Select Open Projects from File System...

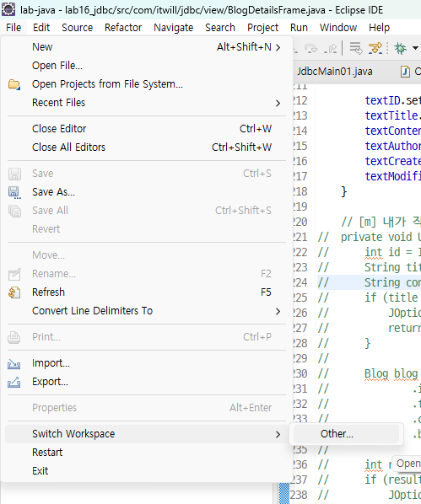pyautogui.click(x=147, y=84)
